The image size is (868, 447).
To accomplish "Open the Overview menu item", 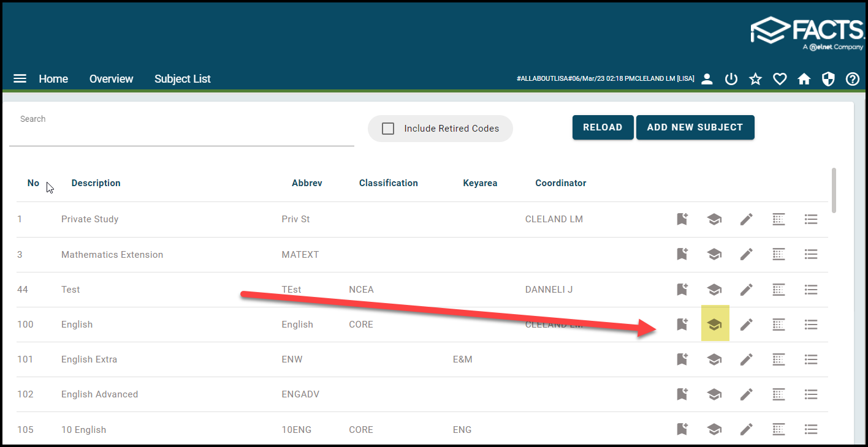I will pos(111,79).
